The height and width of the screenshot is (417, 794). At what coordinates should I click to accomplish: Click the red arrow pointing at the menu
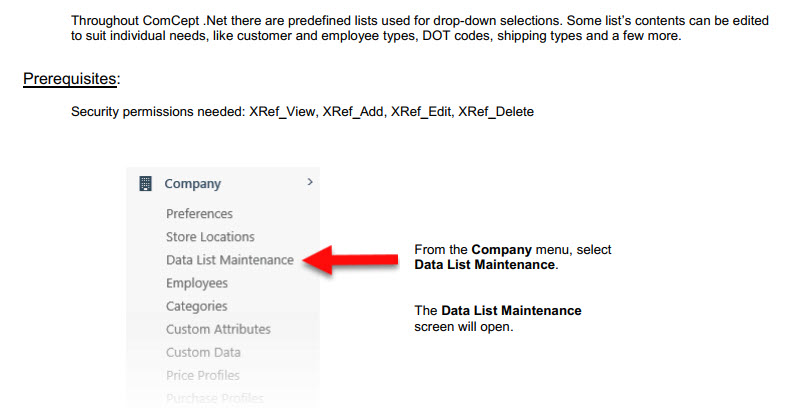click(349, 260)
